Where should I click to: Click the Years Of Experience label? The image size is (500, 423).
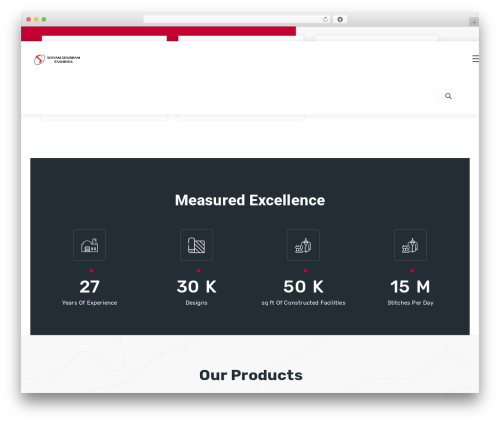point(89,303)
